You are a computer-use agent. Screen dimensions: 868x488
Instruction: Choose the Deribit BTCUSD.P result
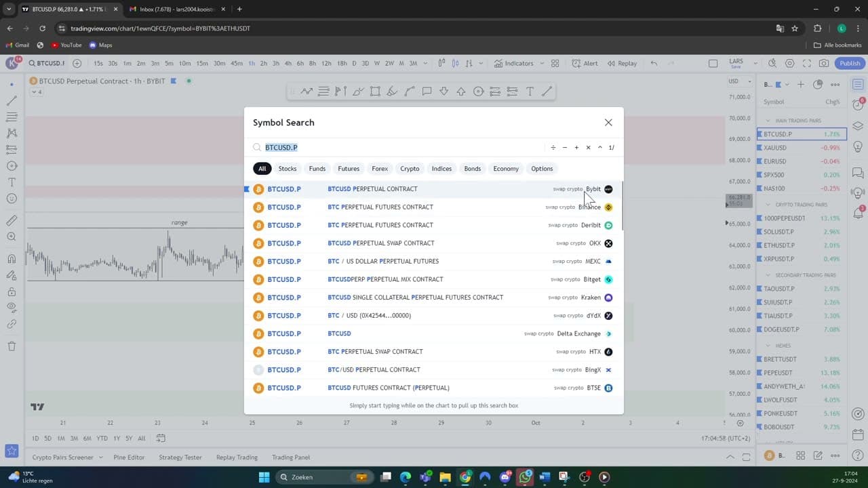433,225
